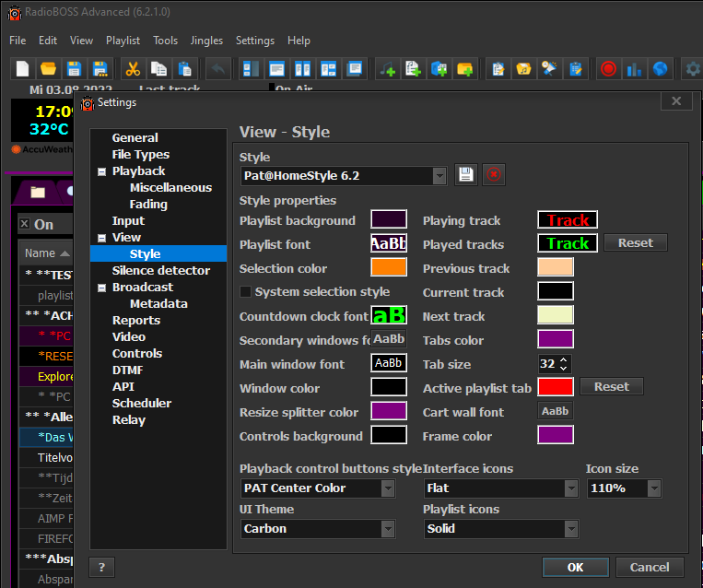Increase Tab size with stepper up arrow

point(564,359)
